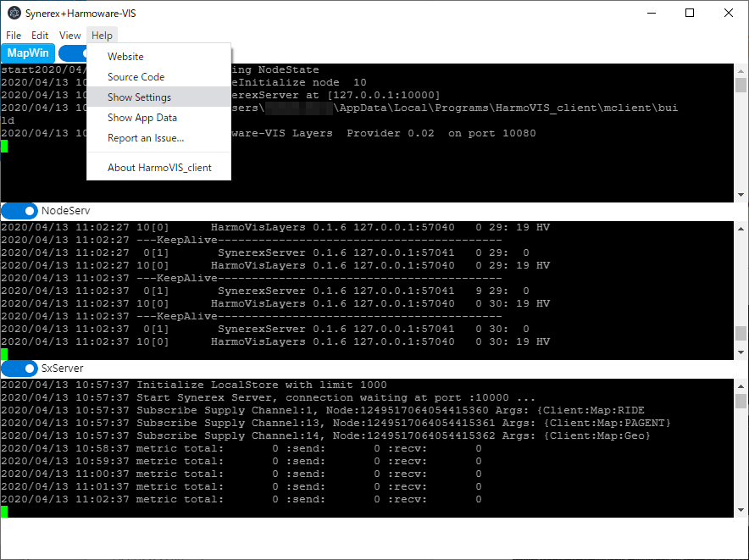Toggle the SxServer switch
The width and height of the screenshot is (749, 560).
coord(19,369)
